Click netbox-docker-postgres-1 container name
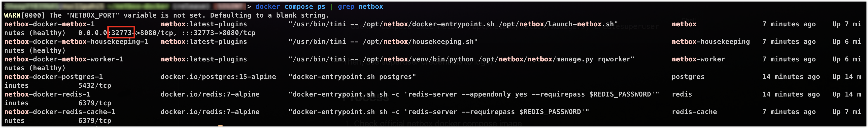Screen dimensions: 868x128 point(54,77)
